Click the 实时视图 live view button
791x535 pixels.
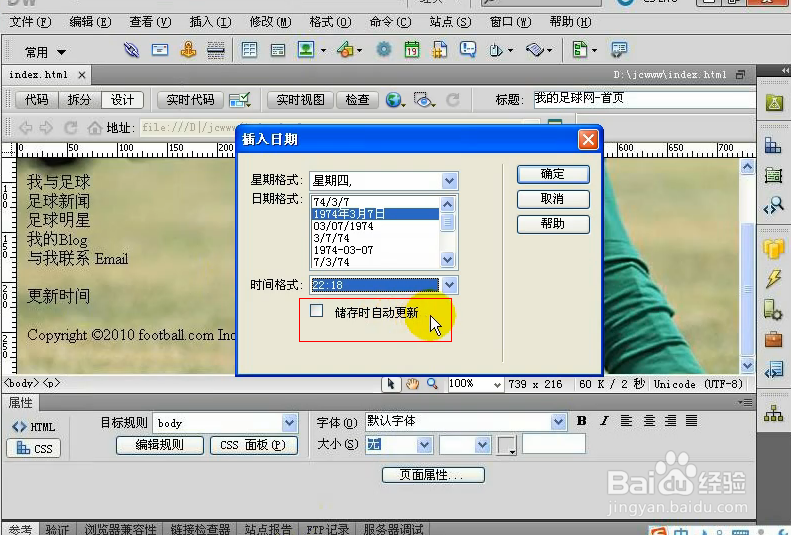tap(301, 100)
